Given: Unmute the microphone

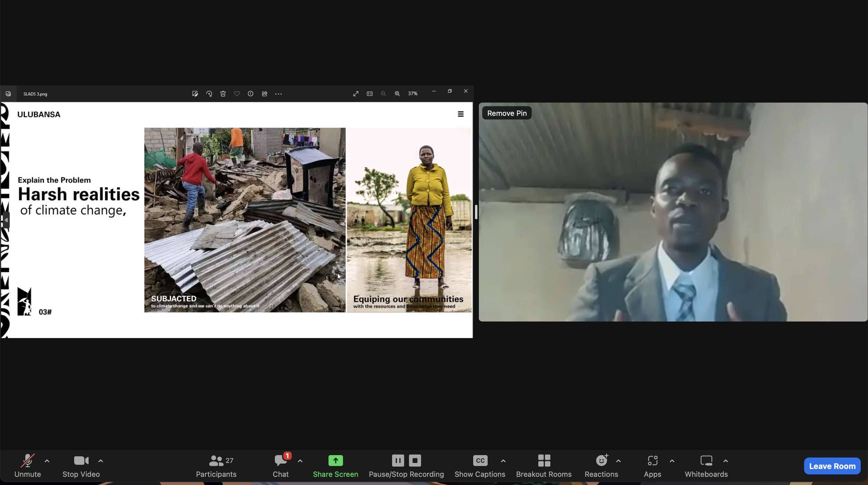Looking at the screenshot, I should [x=27, y=466].
